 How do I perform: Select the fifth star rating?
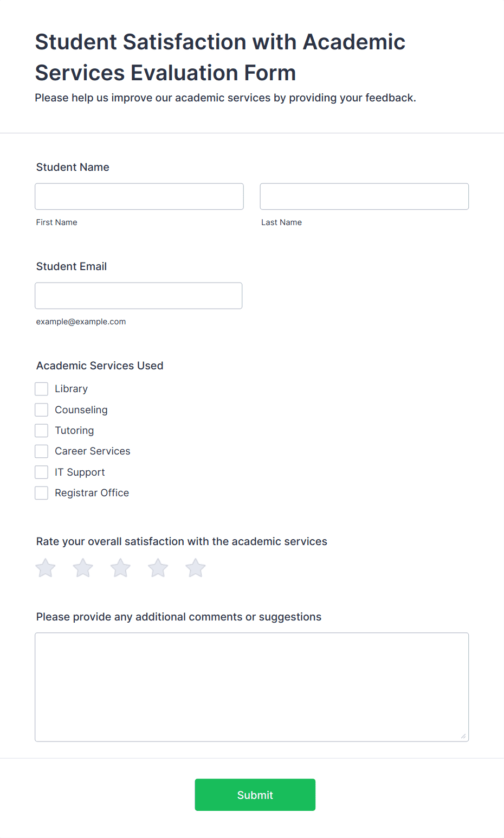click(x=196, y=568)
